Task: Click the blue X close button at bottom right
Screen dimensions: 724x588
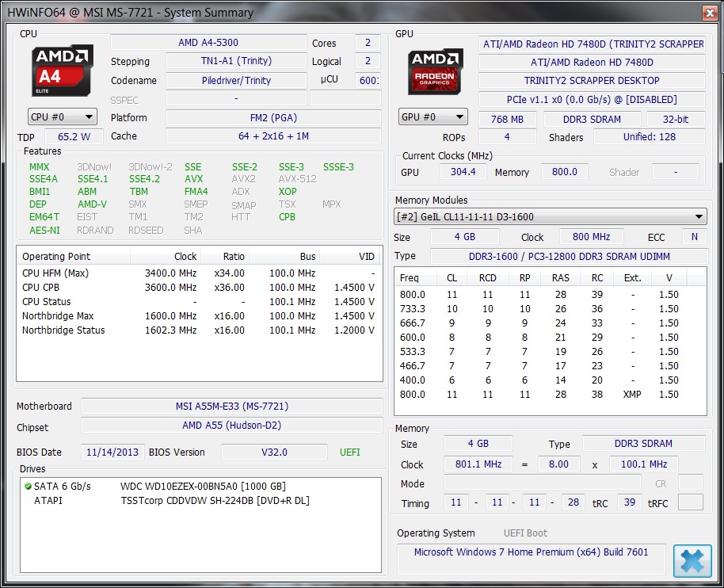Action: [692, 561]
